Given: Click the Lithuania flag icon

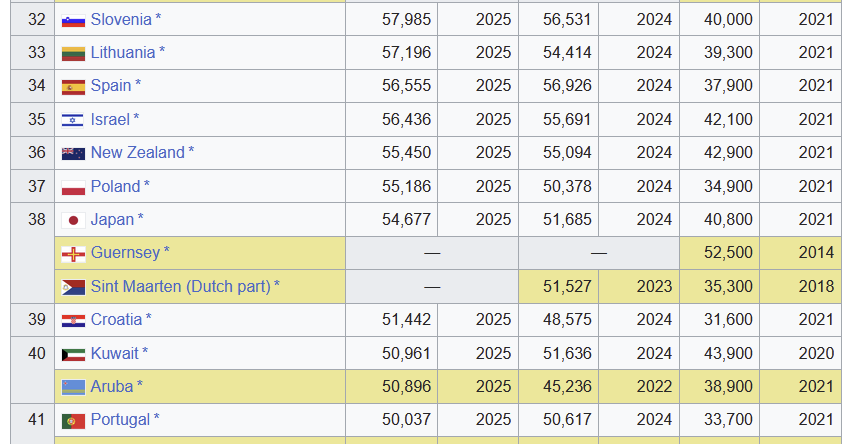Looking at the screenshot, I should point(73,53).
